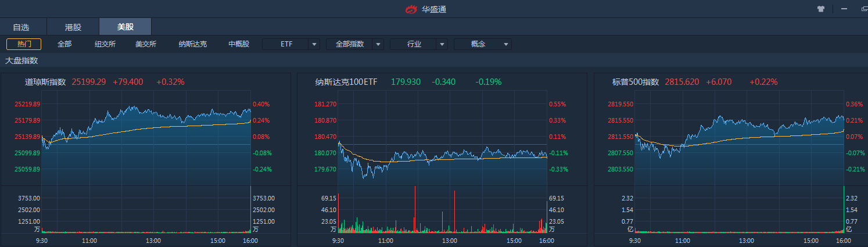This screenshot has height=247, width=868.
Task: Open the 港股 market tab
Action: pyautogui.click(x=73, y=27)
